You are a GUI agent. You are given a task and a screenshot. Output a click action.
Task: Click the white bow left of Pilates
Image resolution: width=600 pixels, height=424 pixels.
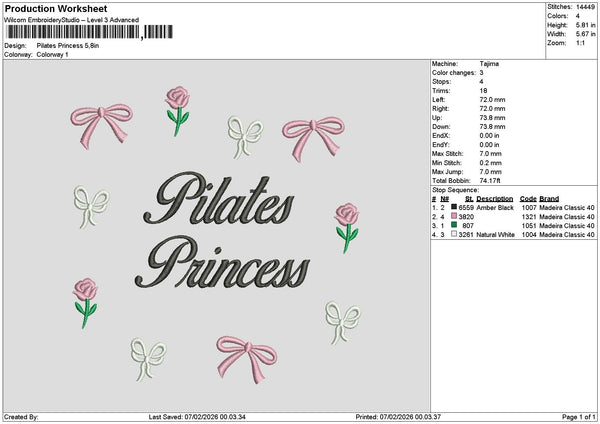coord(91,206)
